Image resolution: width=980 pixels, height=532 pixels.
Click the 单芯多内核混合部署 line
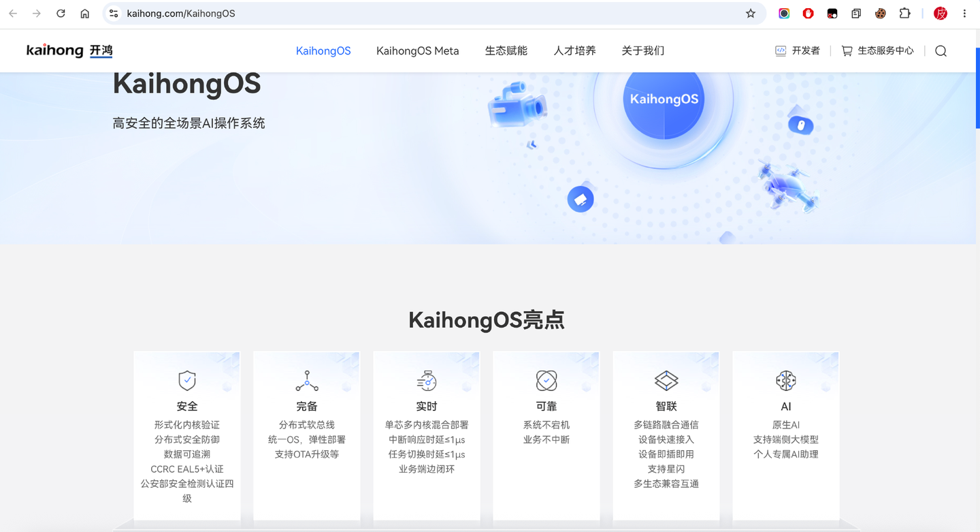point(427,425)
